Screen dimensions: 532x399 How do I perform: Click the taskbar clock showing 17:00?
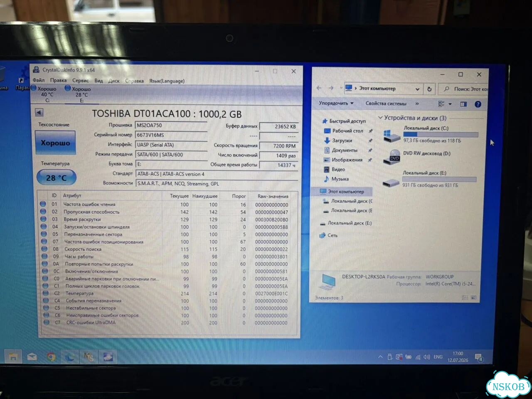(458, 357)
